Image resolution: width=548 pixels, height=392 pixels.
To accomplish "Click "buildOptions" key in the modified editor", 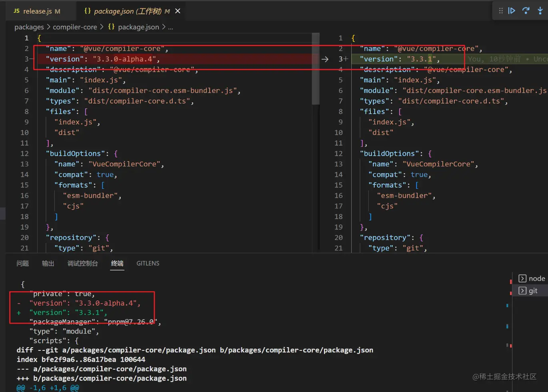I will (x=390, y=154).
